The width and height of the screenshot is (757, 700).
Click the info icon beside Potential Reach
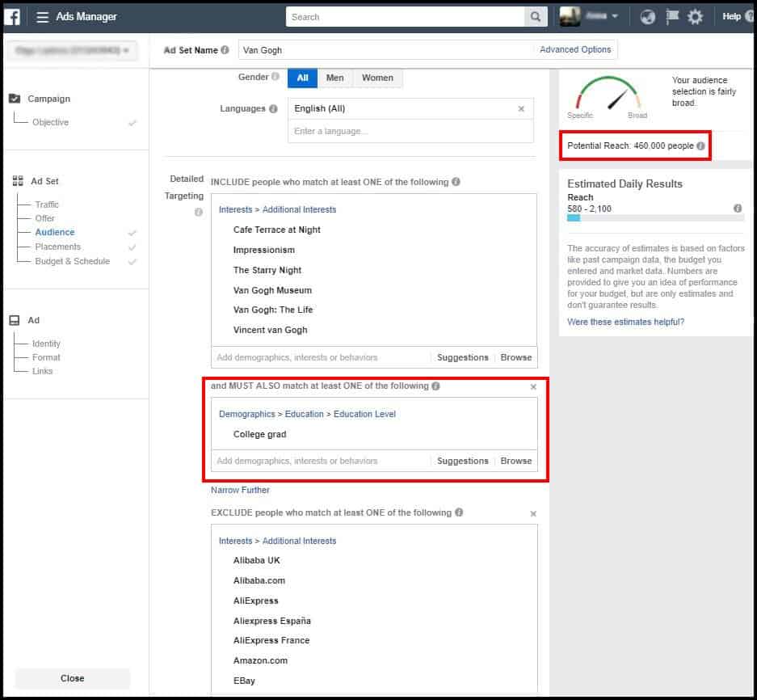[700, 146]
